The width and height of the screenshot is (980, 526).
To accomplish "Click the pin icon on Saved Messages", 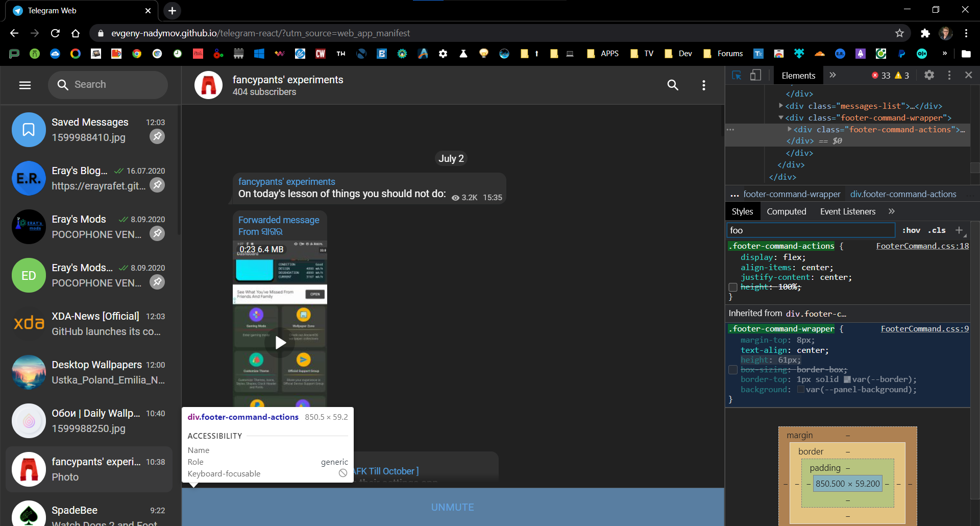I will point(157,136).
